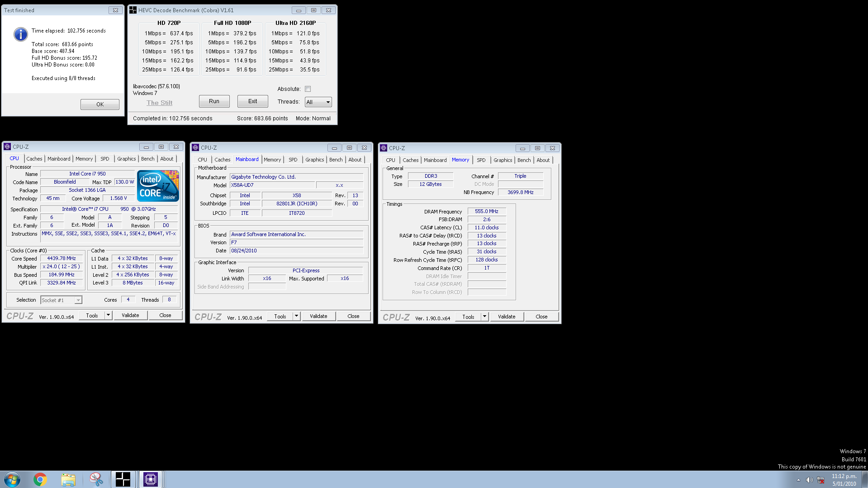
Task: Click Tools button in Memory CPU-Z
Action: (468, 317)
